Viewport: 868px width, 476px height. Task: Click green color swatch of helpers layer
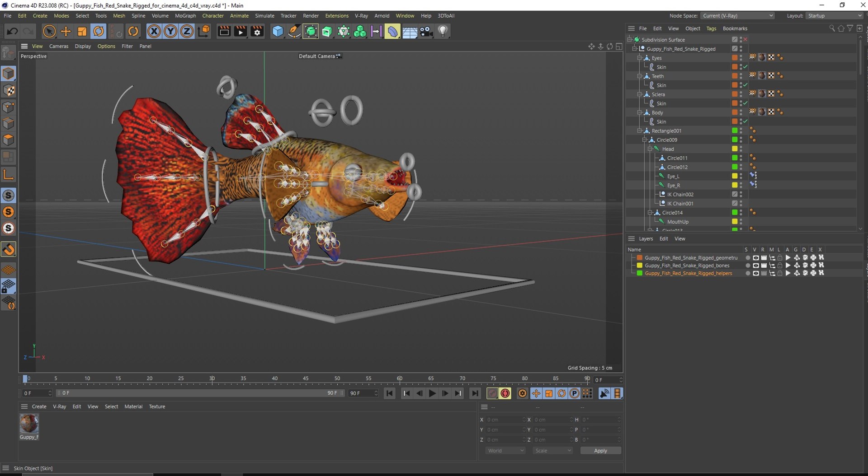(x=639, y=273)
